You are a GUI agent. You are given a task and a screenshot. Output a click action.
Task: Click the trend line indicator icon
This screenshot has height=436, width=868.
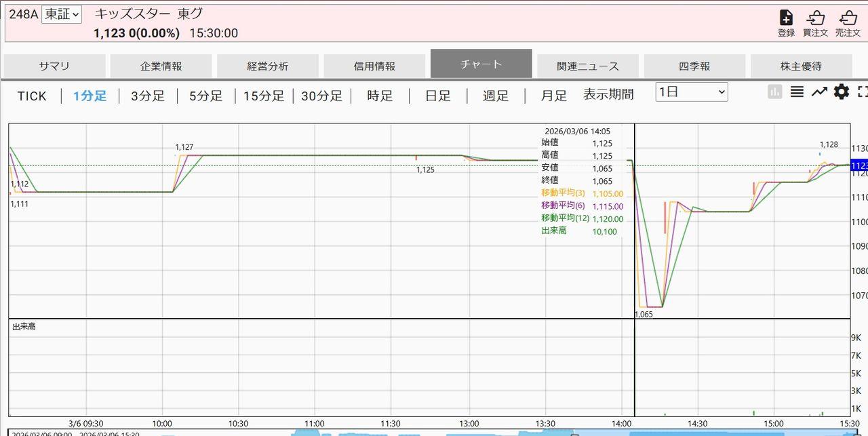(819, 92)
